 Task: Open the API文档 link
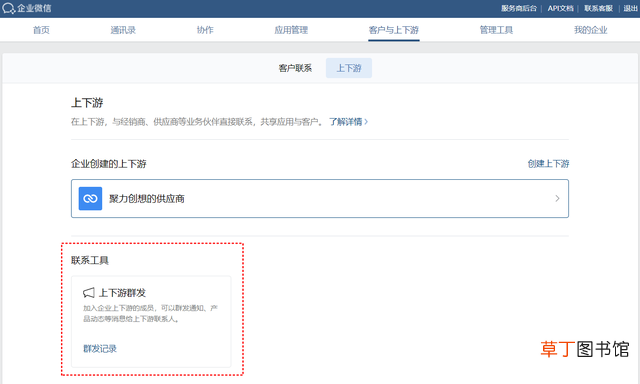coord(560,8)
